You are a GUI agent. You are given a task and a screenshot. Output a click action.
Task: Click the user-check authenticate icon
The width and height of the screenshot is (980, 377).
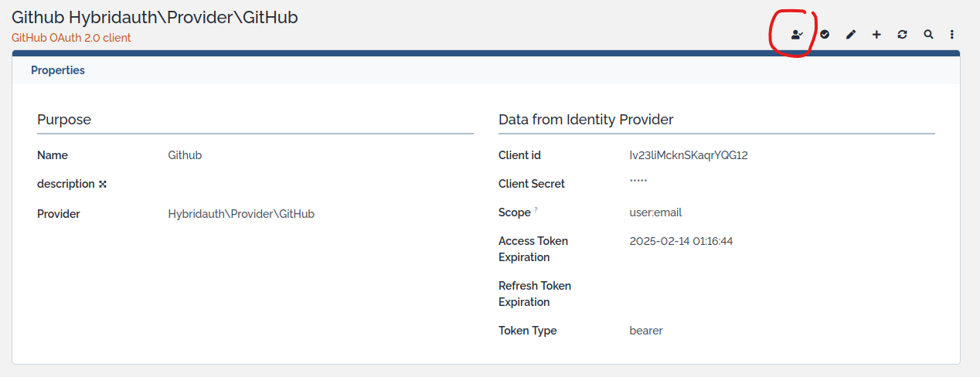pos(797,35)
